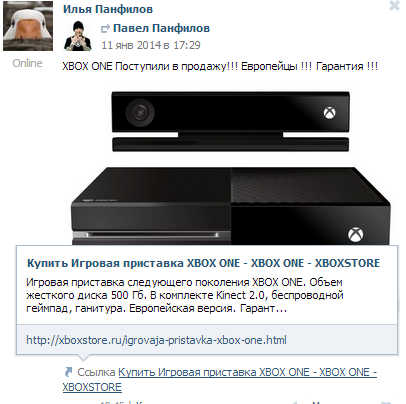Viewport: 406px width, 404px height.
Task: Click the Kinect camera lens in the image
Action: coord(140,113)
